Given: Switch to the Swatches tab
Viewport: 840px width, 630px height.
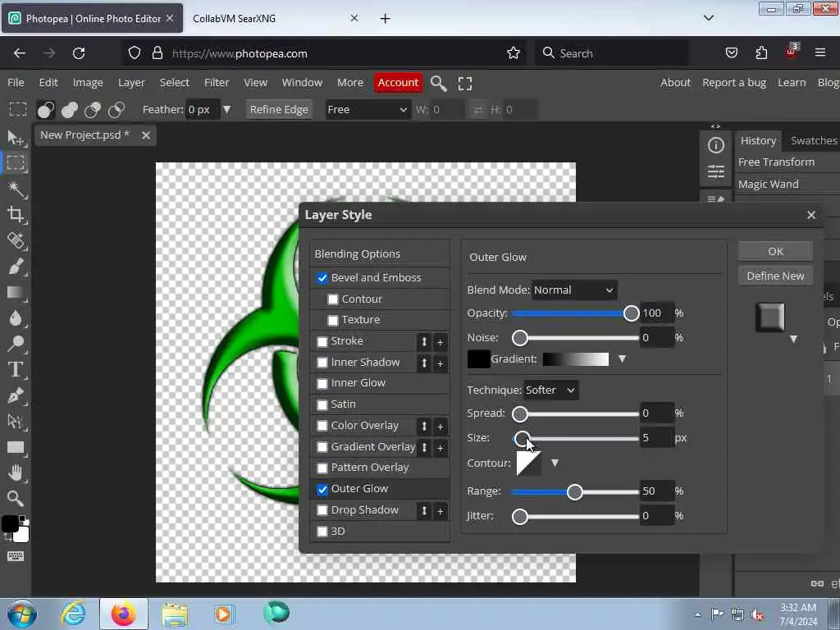Looking at the screenshot, I should coord(813,140).
